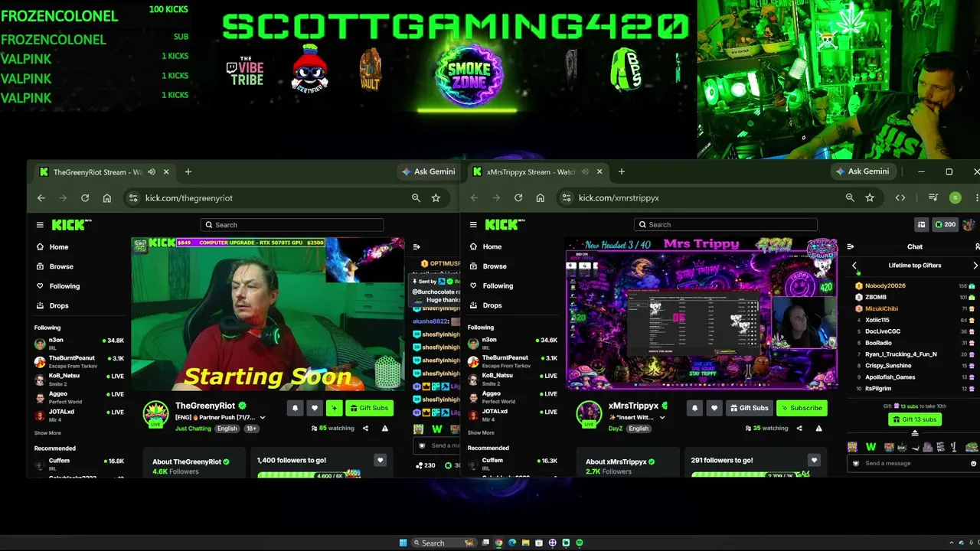Screen dimensions: 980x551
Task: Open Home in TheGreenyRiot window sidebar
Action: [53, 247]
